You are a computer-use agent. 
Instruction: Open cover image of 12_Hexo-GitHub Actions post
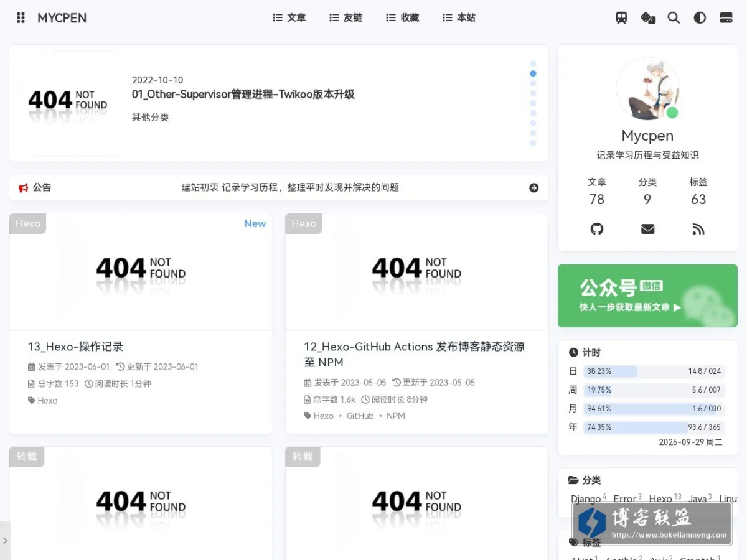point(416,272)
